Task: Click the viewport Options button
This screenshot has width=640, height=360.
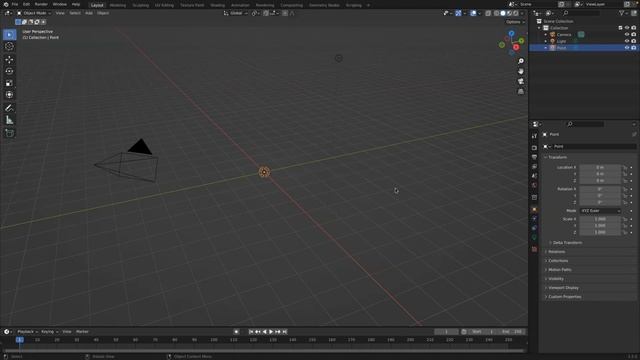Action: [x=515, y=22]
